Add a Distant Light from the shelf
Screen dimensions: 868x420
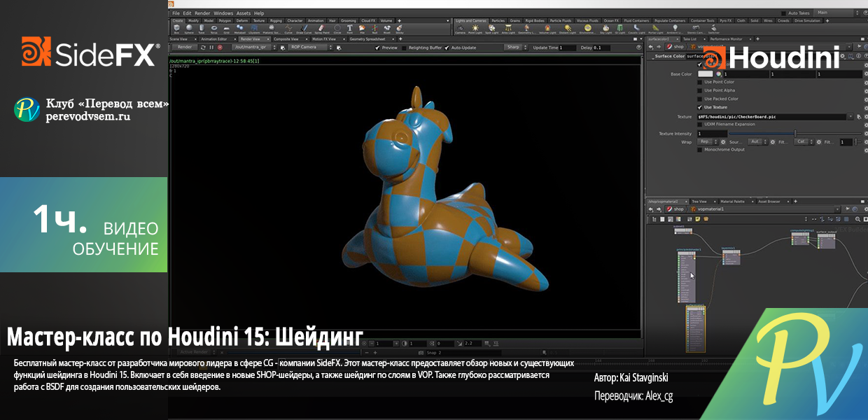click(x=568, y=29)
